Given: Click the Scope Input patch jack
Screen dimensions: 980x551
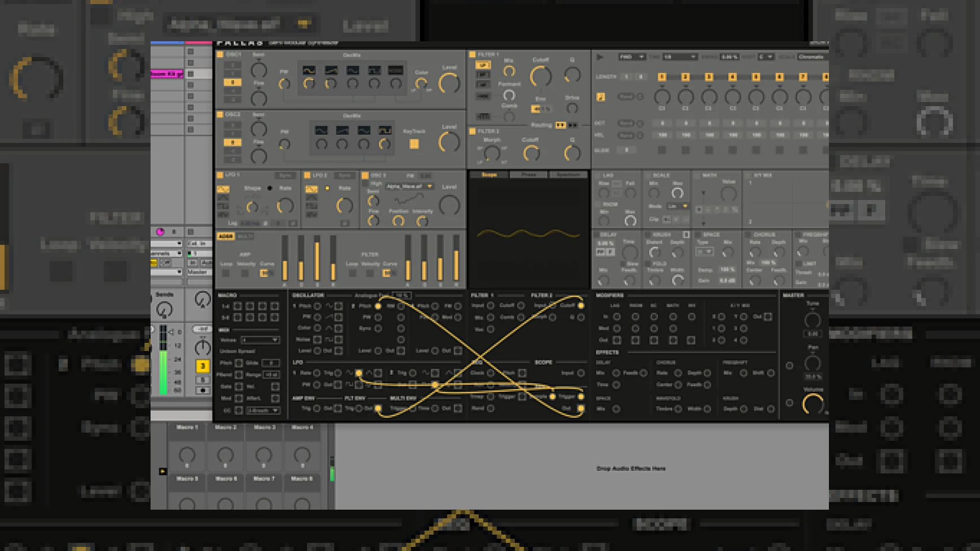Looking at the screenshot, I should pyautogui.click(x=581, y=373).
